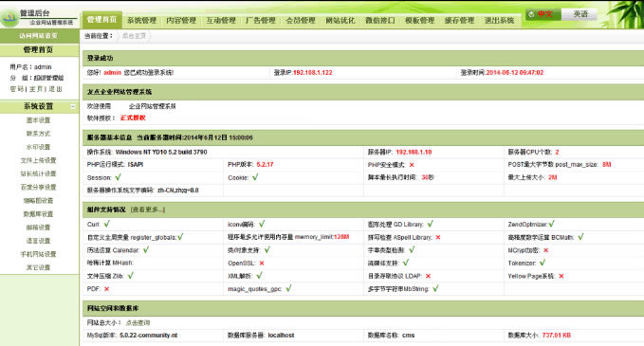Open the 网站优化 top menu
Screen dimensions: 644x346
point(340,20)
